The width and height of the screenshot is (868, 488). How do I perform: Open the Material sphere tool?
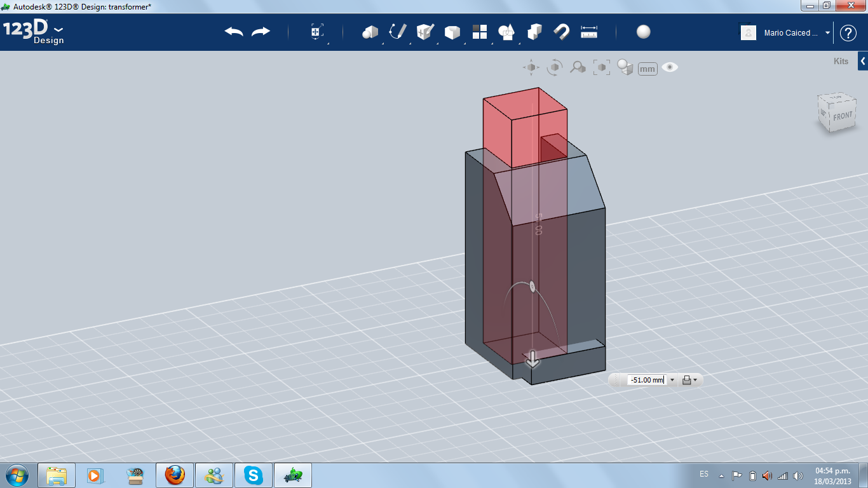click(x=644, y=32)
